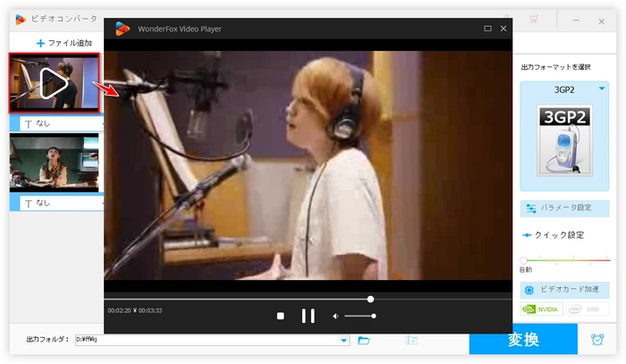Open the output folder browse icon

click(364, 340)
